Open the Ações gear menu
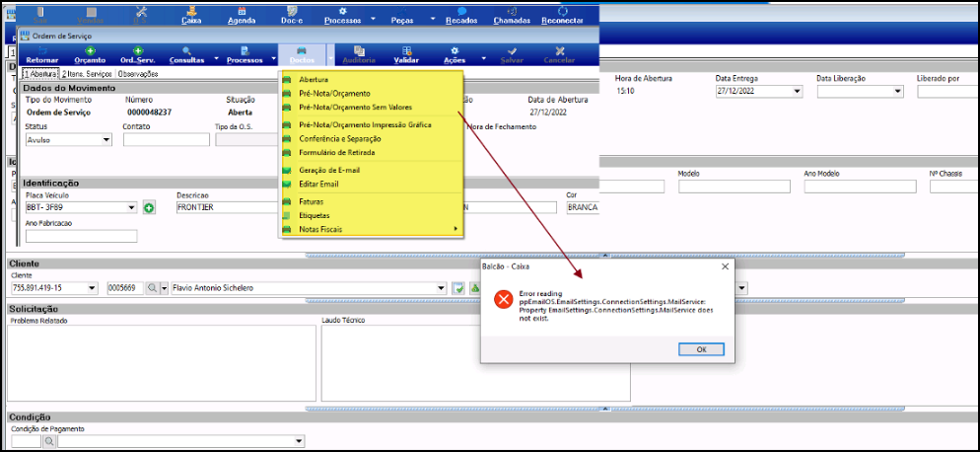Screen dimensions: 980x452 tap(454, 50)
